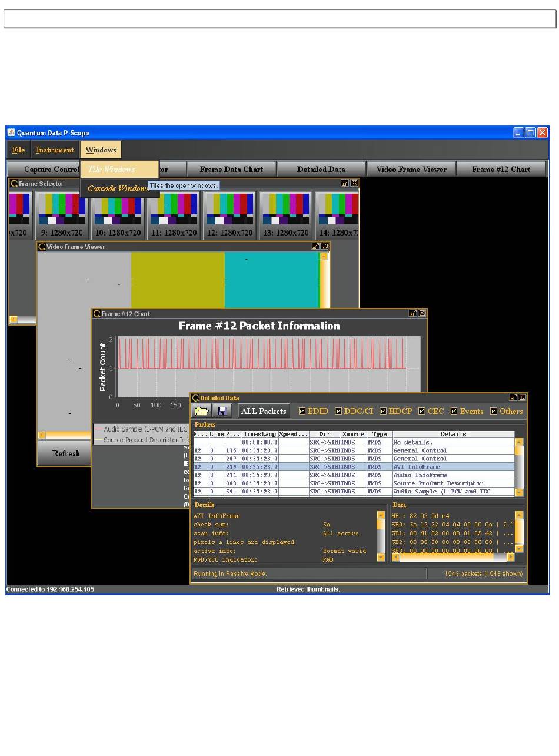Close the Detailed Data window
The height and width of the screenshot is (756, 559).
pos(523,397)
